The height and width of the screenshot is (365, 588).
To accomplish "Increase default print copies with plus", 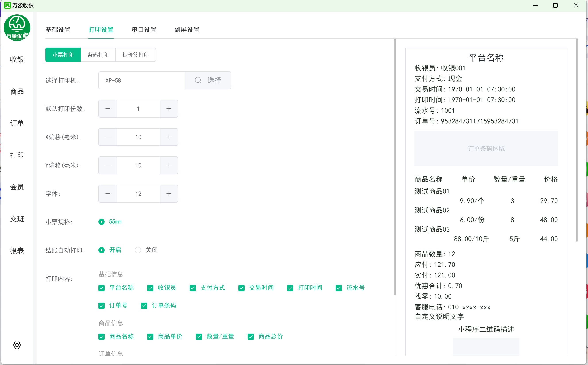I will pyautogui.click(x=169, y=109).
